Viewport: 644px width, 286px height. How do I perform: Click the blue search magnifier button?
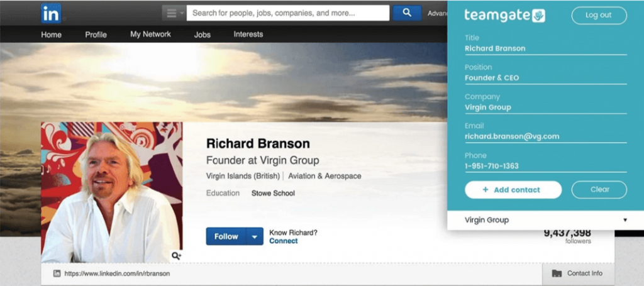click(x=407, y=13)
